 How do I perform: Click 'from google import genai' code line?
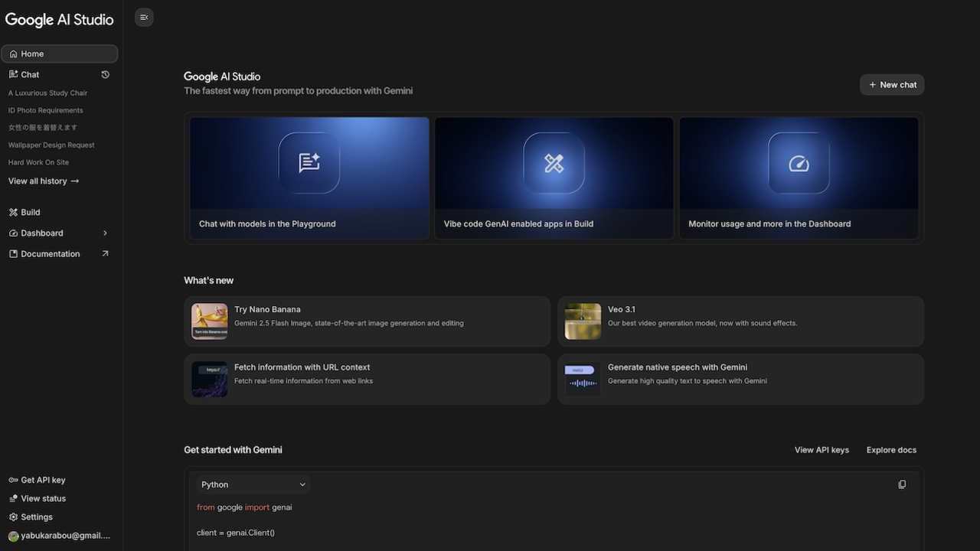[x=244, y=507]
